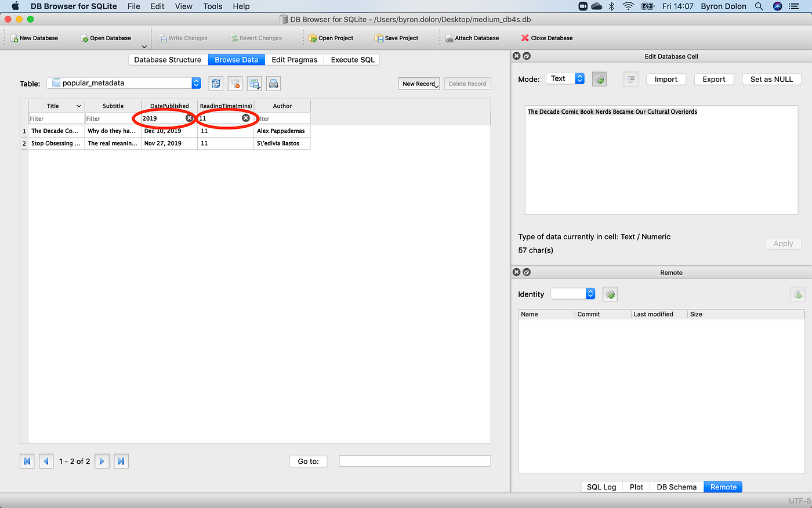Open the View menu
The width and height of the screenshot is (812, 508).
click(183, 6)
